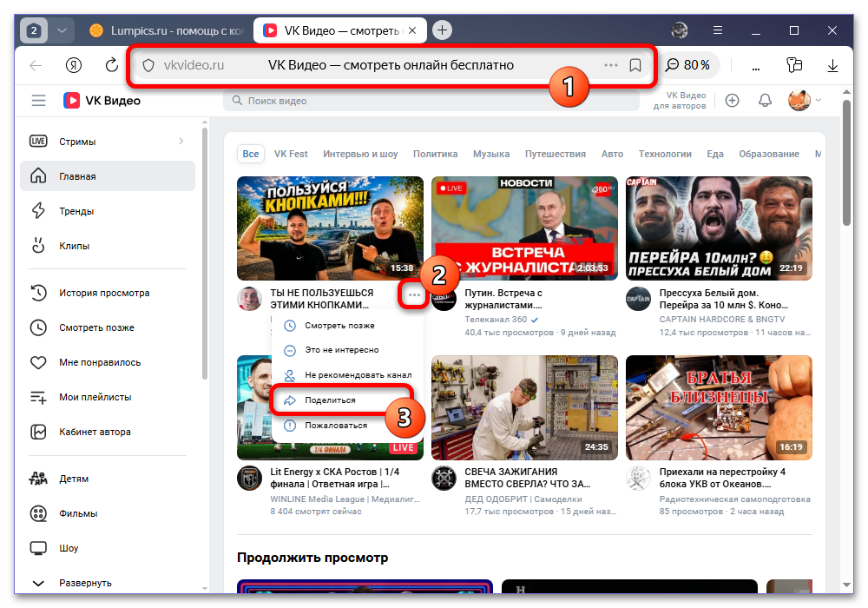Expand the tab list dropdown arrow

click(x=62, y=30)
